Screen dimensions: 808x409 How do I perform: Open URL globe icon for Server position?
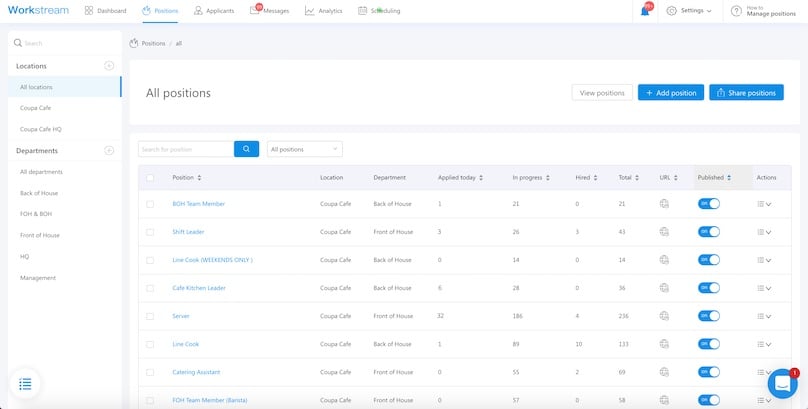click(x=664, y=316)
